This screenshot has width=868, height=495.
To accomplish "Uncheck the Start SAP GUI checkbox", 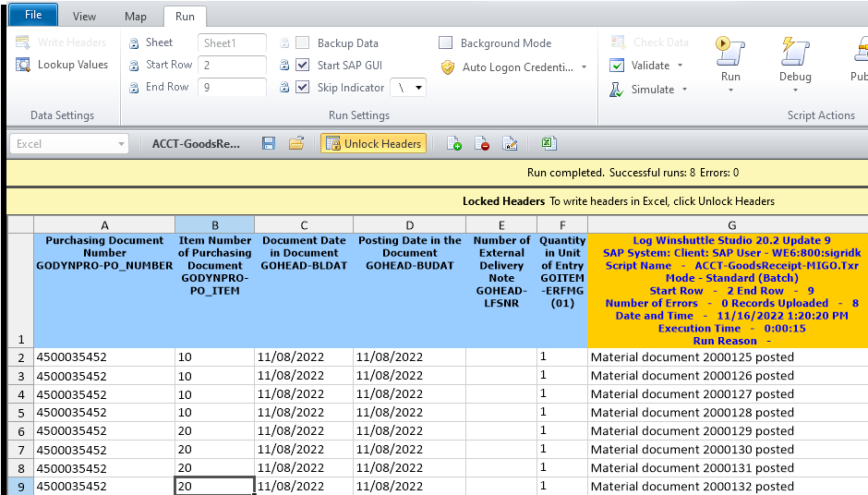I will click(x=302, y=66).
